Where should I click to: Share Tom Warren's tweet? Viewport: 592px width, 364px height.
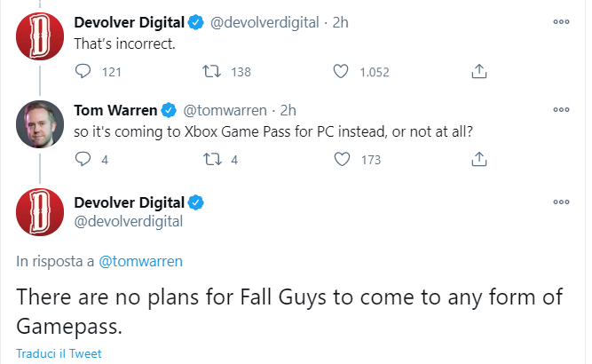tap(478, 160)
